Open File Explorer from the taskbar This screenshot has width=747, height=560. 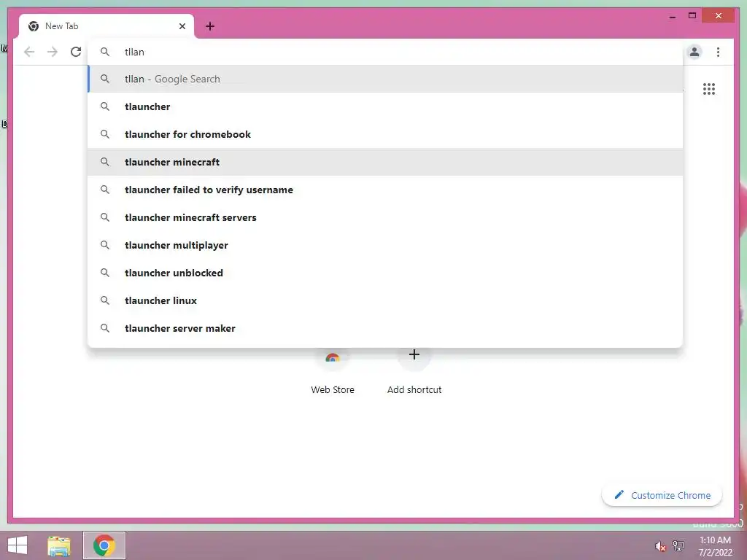click(59, 545)
